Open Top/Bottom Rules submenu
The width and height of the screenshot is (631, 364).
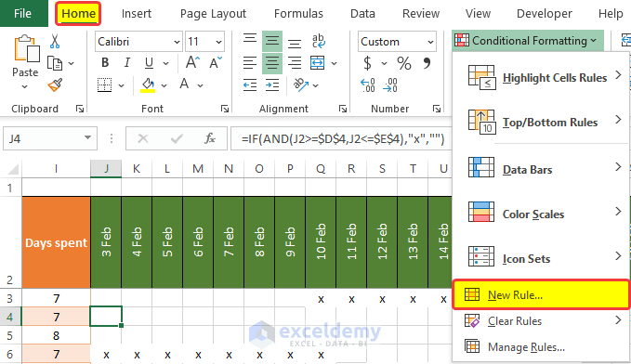click(x=541, y=122)
